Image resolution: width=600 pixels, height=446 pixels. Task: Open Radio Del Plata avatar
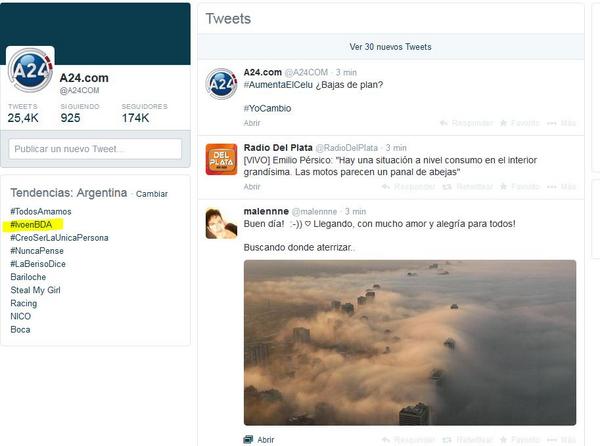(221, 159)
